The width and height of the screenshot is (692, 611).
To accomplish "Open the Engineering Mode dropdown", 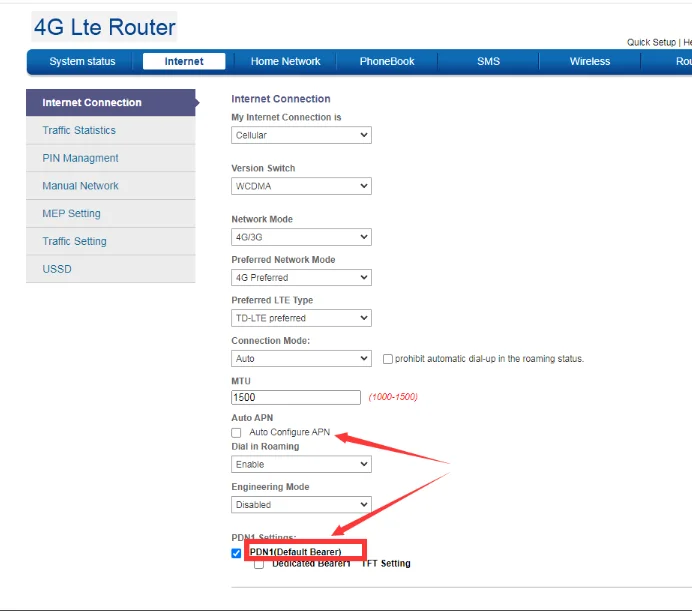I will click(x=301, y=505).
